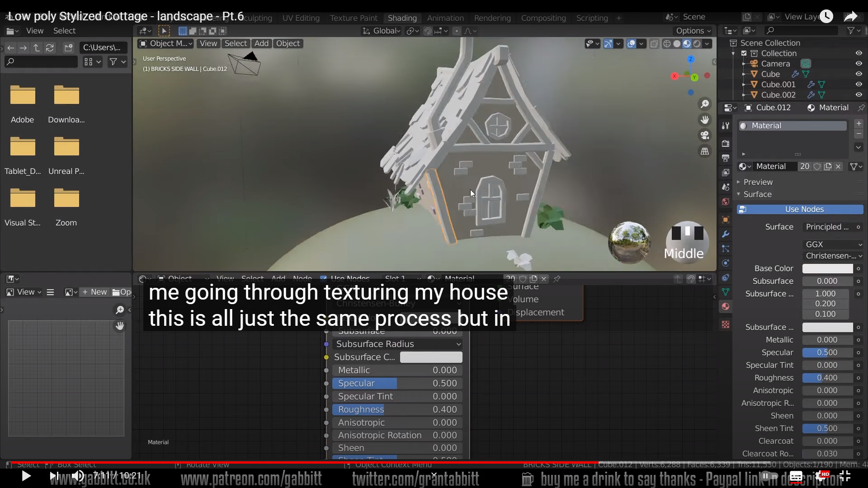The width and height of the screenshot is (868, 488).
Task: Add new material slot plus icon
Action: (859, 123)
